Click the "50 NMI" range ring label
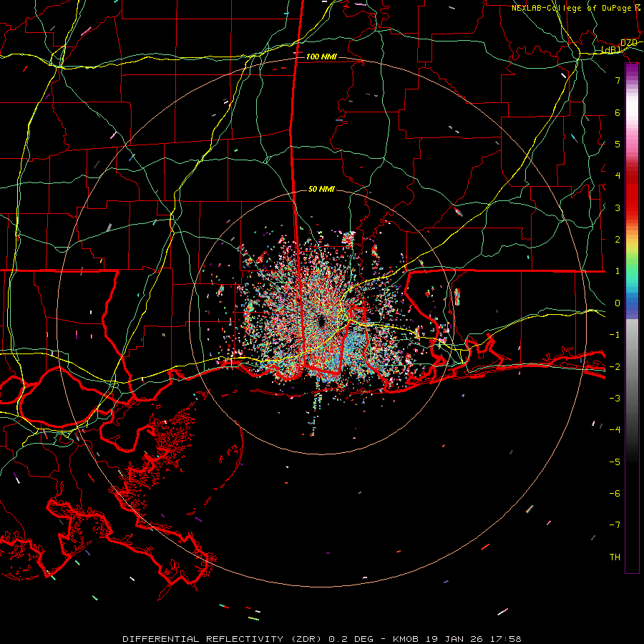The width and height of the screenshot is (644, 644). tap(321, 189)
